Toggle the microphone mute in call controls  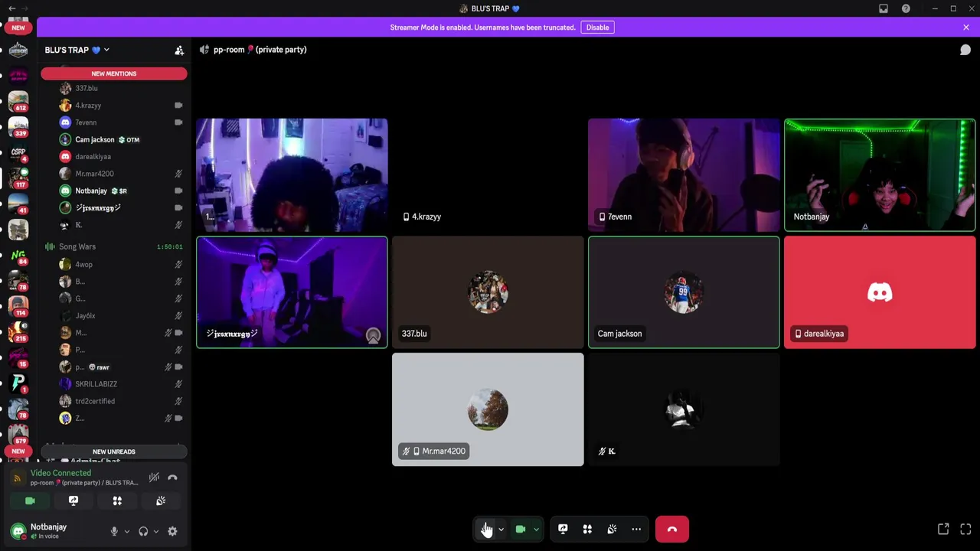485,529
